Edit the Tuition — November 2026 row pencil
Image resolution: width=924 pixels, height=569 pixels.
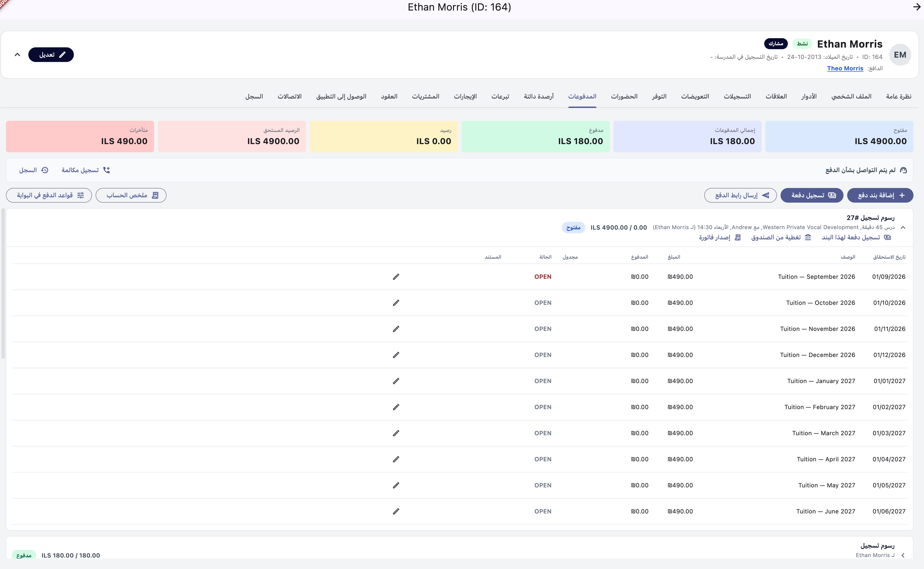tap(396, 329)
